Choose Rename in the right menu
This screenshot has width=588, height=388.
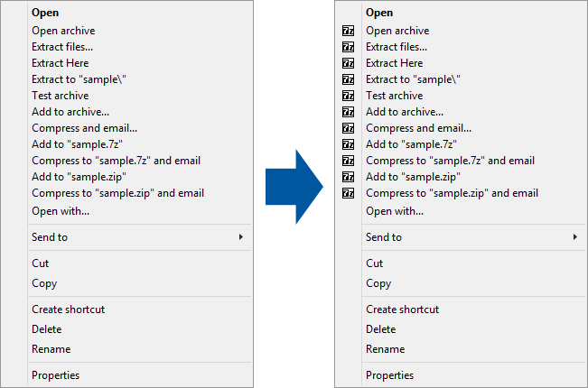click(x=385, y=349)
